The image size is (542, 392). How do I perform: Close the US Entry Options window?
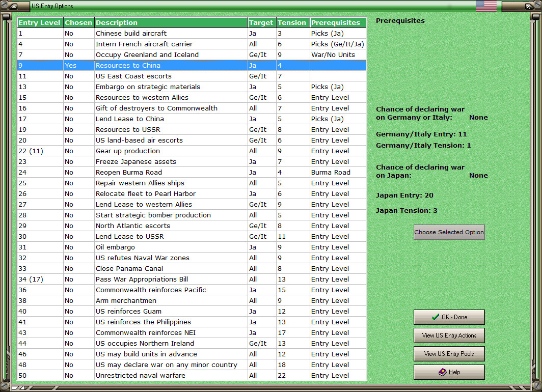(x=529, y=6)
